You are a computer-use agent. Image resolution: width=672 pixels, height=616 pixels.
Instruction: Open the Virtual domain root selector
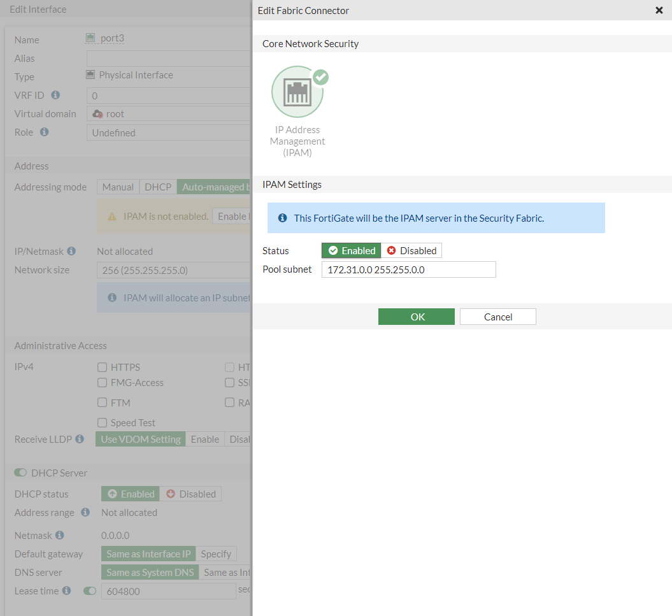(x=169, y=114)
